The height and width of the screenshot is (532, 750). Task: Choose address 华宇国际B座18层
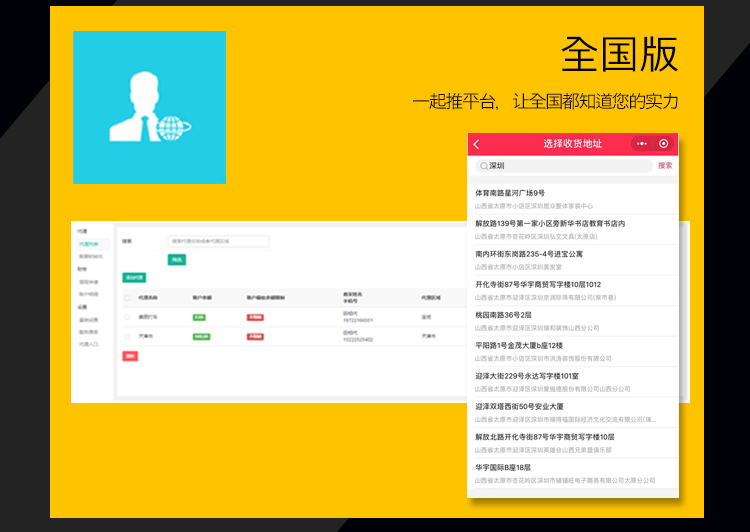[573, 474]
